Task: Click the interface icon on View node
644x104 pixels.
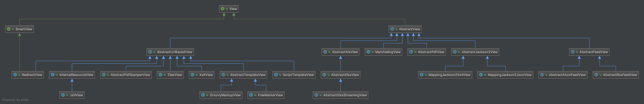Action: tap(222, 9)
